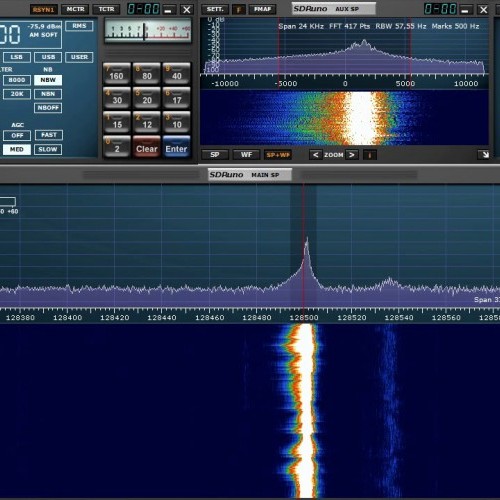This screenshot has width=500, height=500.
Task: Click the 0-00 display in RX control header
Action: click(143, 9)
